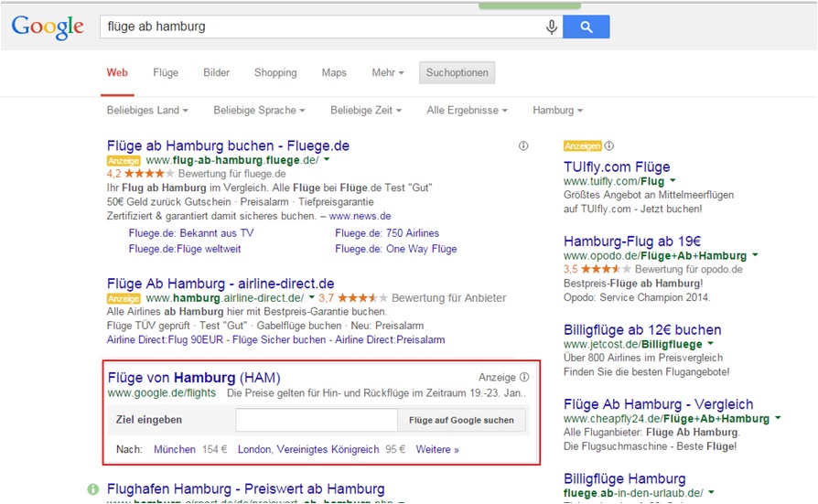The height and width of the screenshot is (504, 818).
Task: Switch to the Web tab
Action: coord(117,72)
